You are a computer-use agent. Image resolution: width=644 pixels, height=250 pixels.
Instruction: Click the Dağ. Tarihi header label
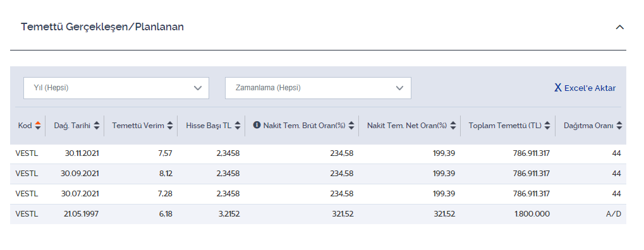pos(72,126)
